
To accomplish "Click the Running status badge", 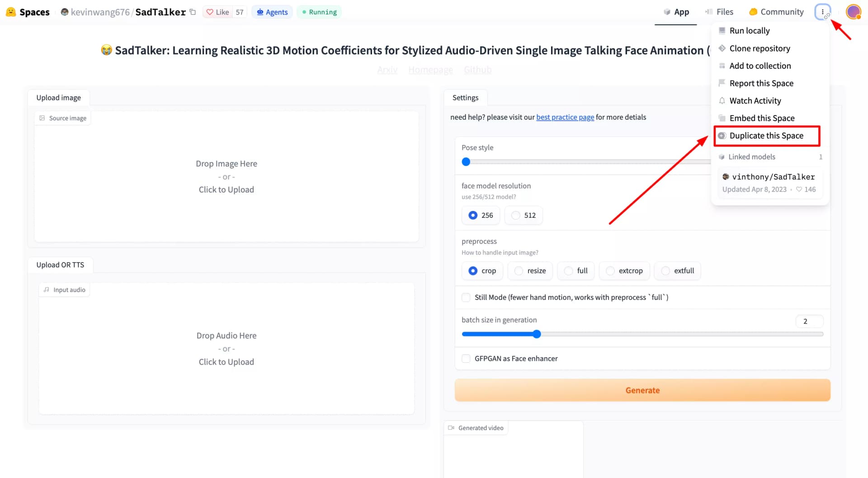I will pos(319,12).
